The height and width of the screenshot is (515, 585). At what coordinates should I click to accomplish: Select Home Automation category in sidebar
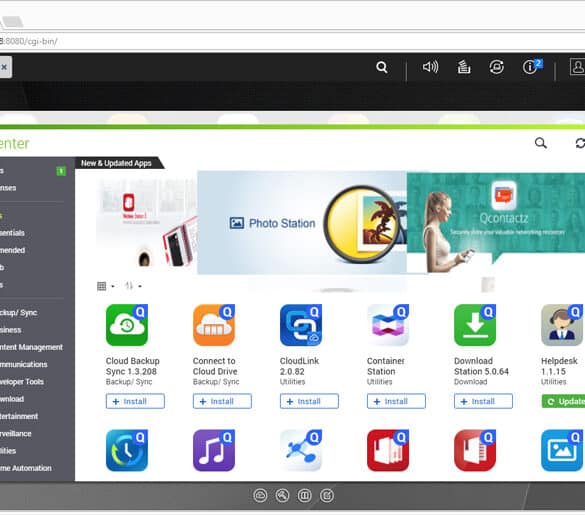[25, 468]
